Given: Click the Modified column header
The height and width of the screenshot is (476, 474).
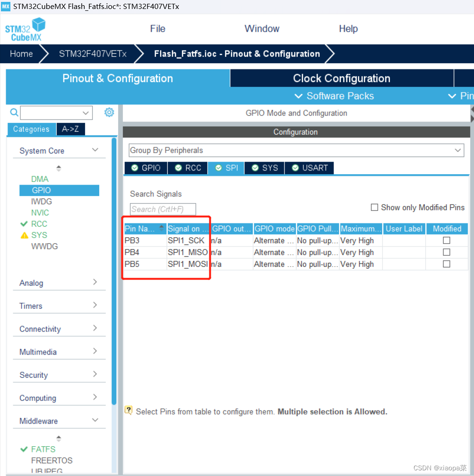Looking at the screenshot, I should pos(447,229).
